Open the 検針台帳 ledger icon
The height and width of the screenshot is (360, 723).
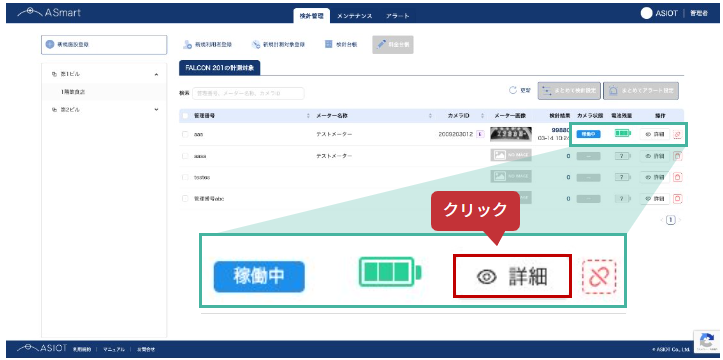[x=329, y=44]
